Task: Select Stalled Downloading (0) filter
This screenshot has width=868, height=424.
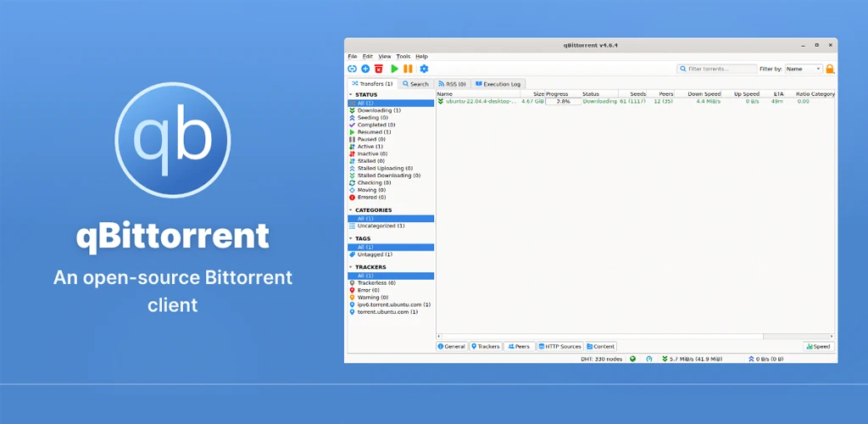Action: tap(391, 176)
